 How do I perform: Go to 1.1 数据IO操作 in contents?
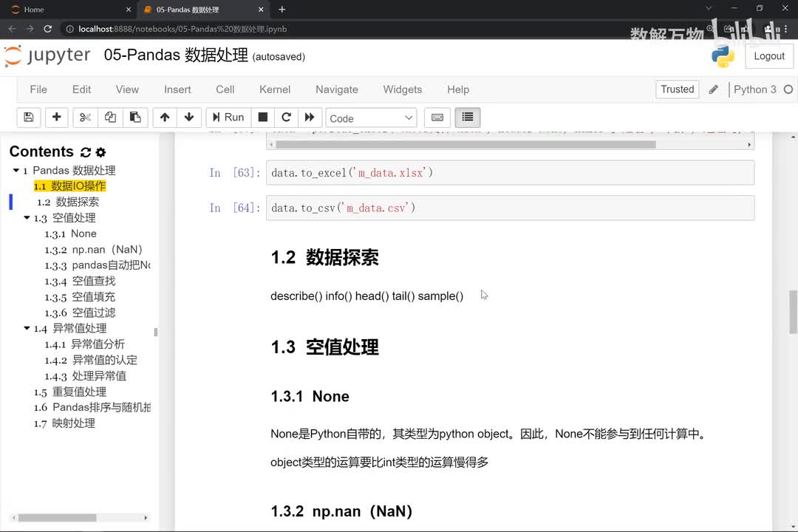point(69,186)
